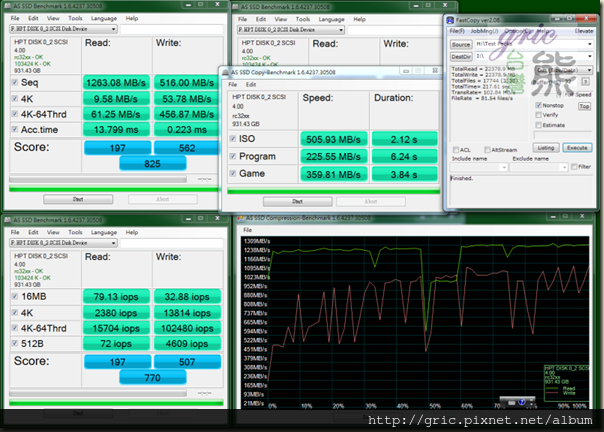Uncheck the Nonstop option in FastCopy
Screen dimensions: 604x432
[538, 105]
